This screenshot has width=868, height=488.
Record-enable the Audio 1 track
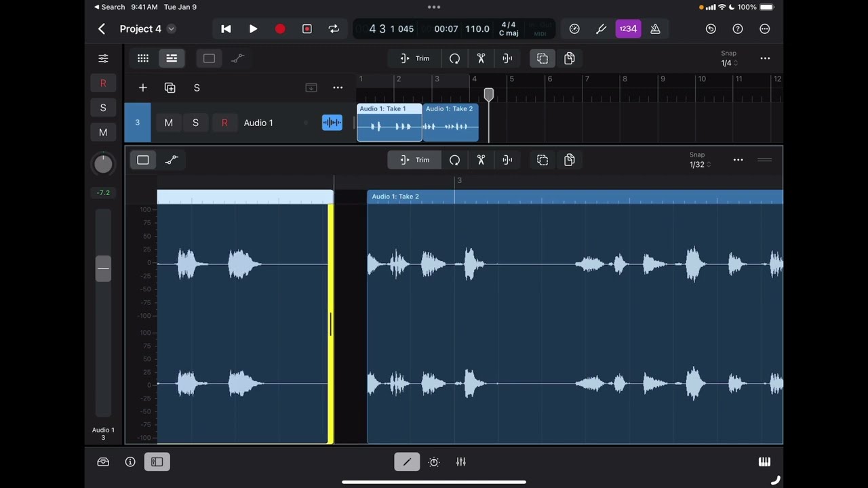click(224, 123)
